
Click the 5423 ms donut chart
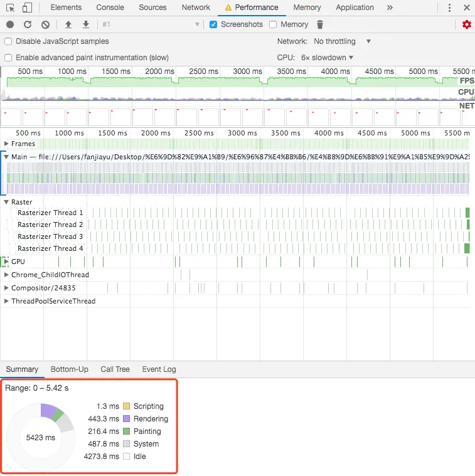pos(41,437)
